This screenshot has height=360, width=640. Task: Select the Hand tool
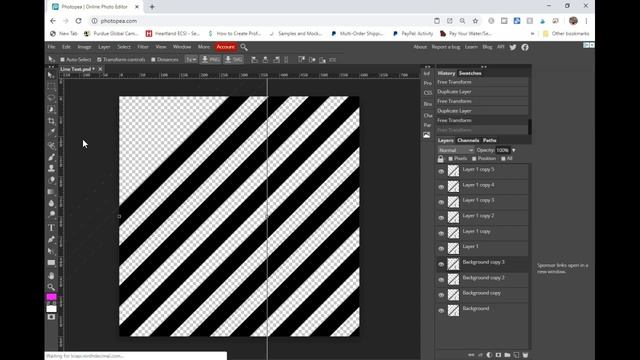coord(51,276)
